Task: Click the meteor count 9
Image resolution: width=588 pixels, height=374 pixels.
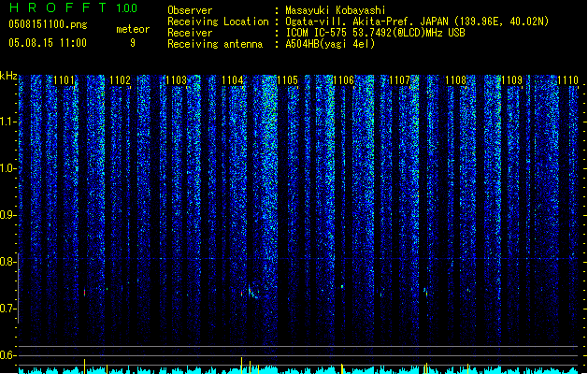Action: click(133, 43)
